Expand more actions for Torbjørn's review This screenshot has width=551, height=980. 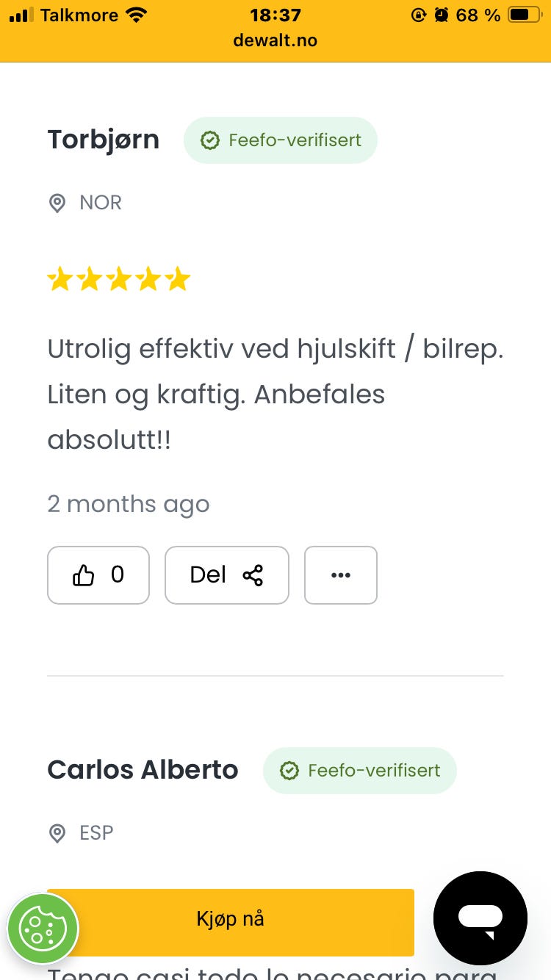[340, 575]
